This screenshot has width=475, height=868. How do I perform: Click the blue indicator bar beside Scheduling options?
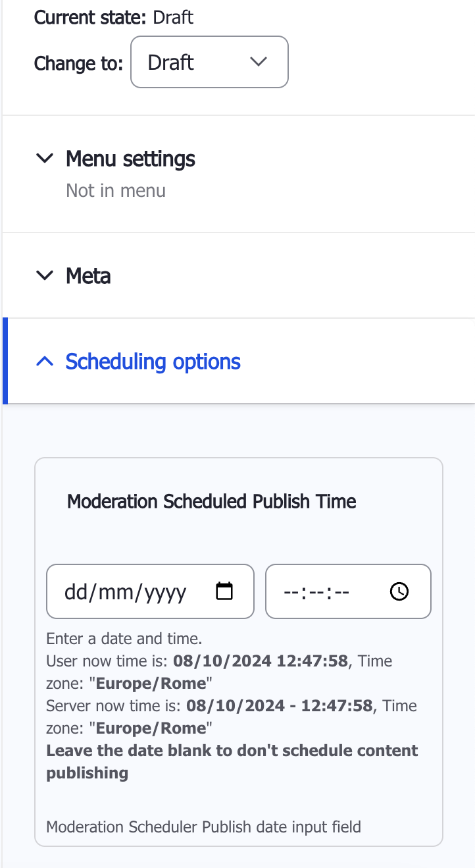point(5,361)
